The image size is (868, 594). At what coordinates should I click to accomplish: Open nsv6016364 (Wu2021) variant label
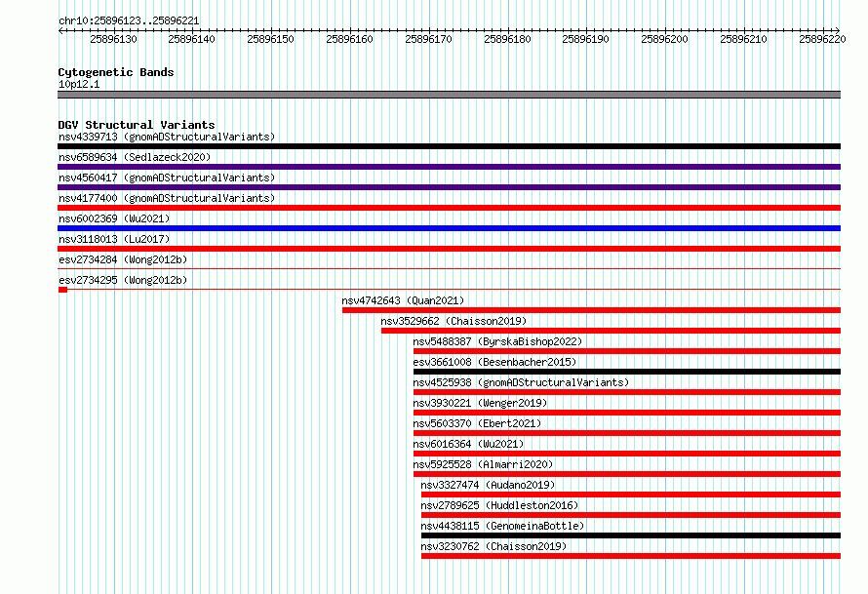468,444
